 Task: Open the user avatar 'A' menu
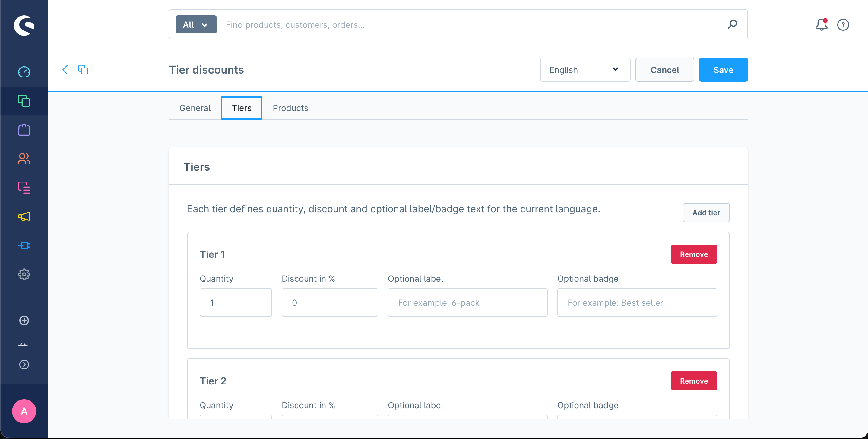(24, 411)
